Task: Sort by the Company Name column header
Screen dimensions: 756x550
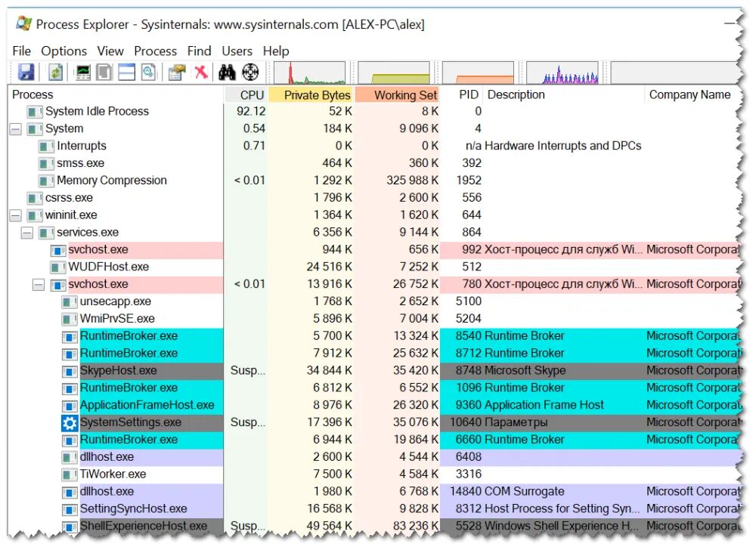Action: (690, 95)
